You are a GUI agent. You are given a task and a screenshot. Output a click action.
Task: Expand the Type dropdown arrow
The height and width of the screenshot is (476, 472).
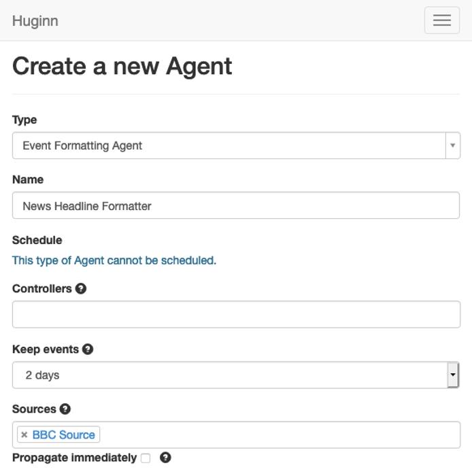453,146
